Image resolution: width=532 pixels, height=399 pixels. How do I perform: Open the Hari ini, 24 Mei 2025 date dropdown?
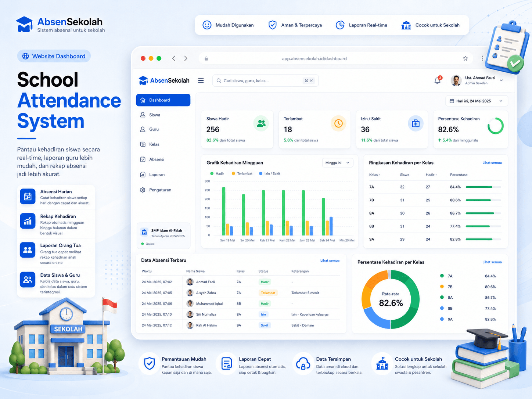[477, 101]
